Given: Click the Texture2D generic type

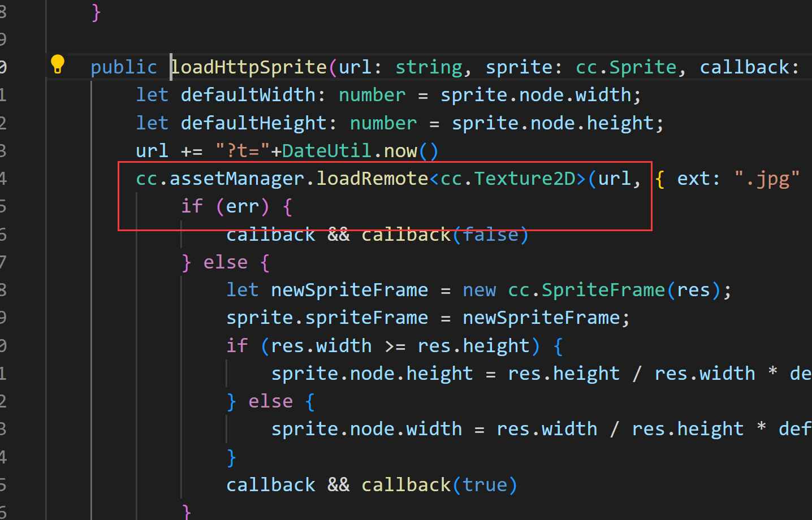Looking at the screenshot, I should pos(525,179).
